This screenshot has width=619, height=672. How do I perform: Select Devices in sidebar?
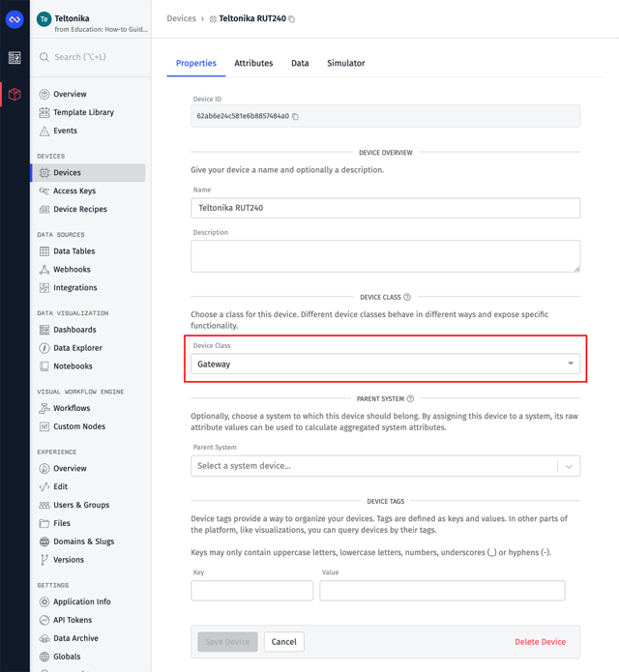point(88,173)
